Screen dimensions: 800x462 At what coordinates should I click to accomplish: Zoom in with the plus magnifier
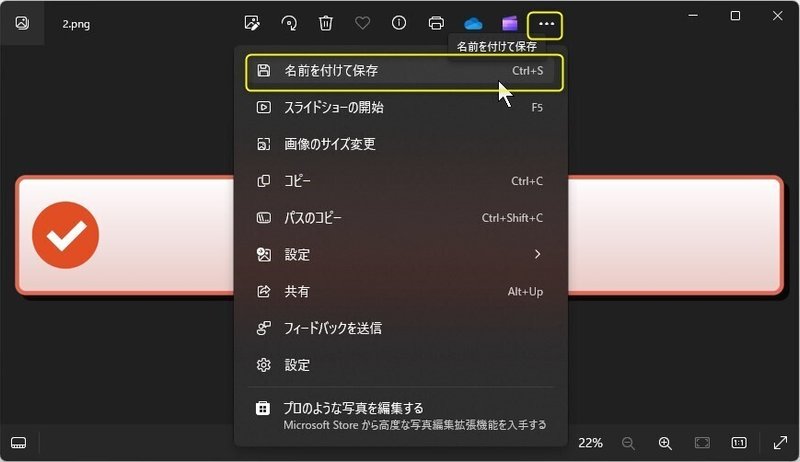[665, 443]
